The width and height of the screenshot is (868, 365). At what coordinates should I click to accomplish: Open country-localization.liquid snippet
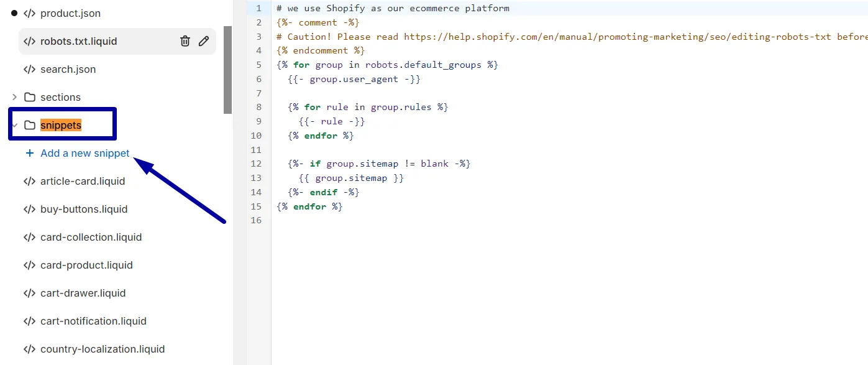pos(103,349)
